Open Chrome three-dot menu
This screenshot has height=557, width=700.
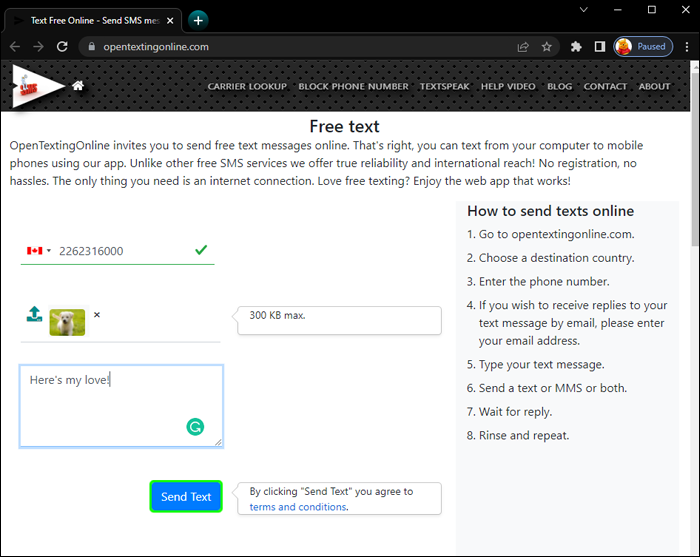tap(687, 47)
